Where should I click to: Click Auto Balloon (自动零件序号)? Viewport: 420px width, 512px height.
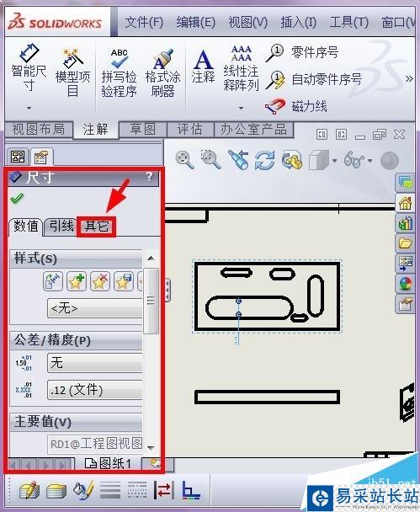314,80
